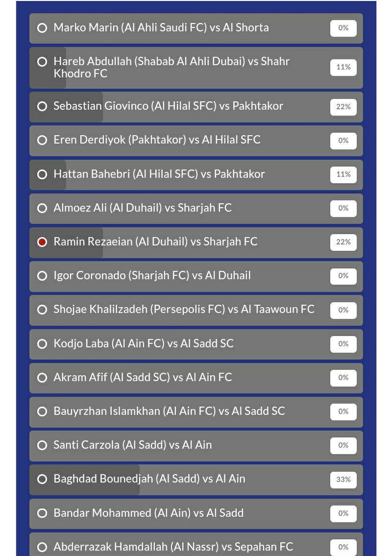Pick Kodjo Laba radio option
This screenshot has height=556, width=392.
(43, 344)
